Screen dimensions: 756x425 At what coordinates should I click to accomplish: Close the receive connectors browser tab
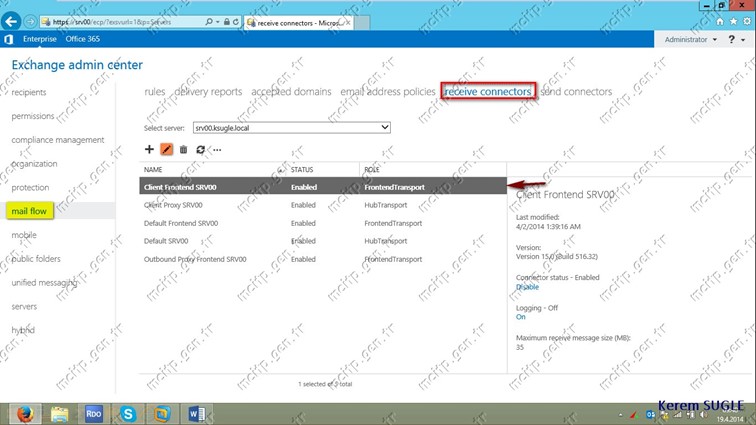tap(348, 22)
